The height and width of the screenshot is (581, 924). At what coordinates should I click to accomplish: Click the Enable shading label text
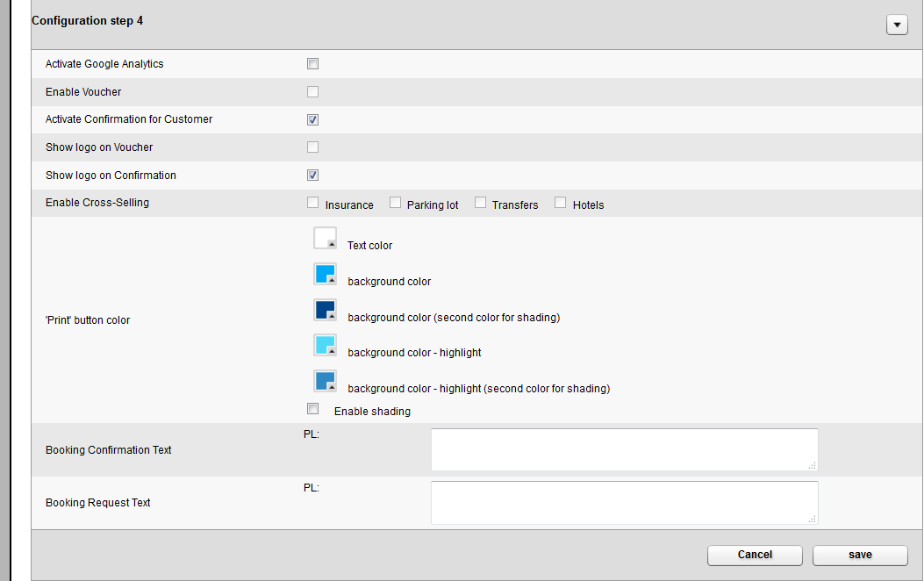tap(372, 412)
